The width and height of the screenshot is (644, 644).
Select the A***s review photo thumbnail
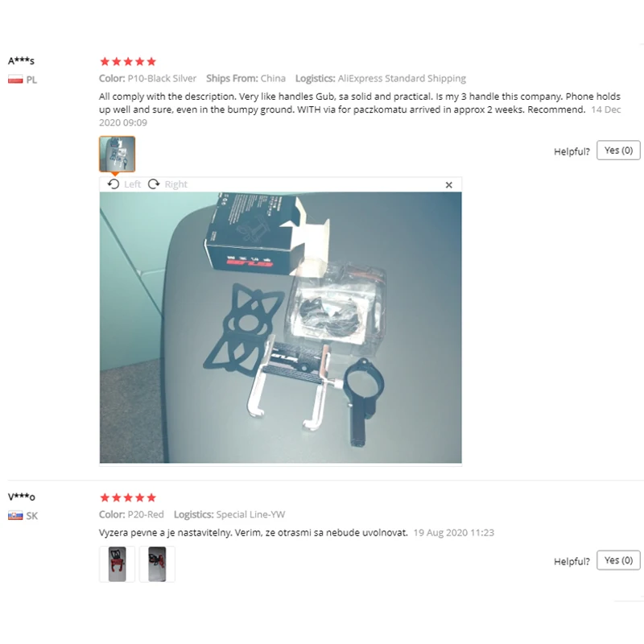(x=117, y=154)
